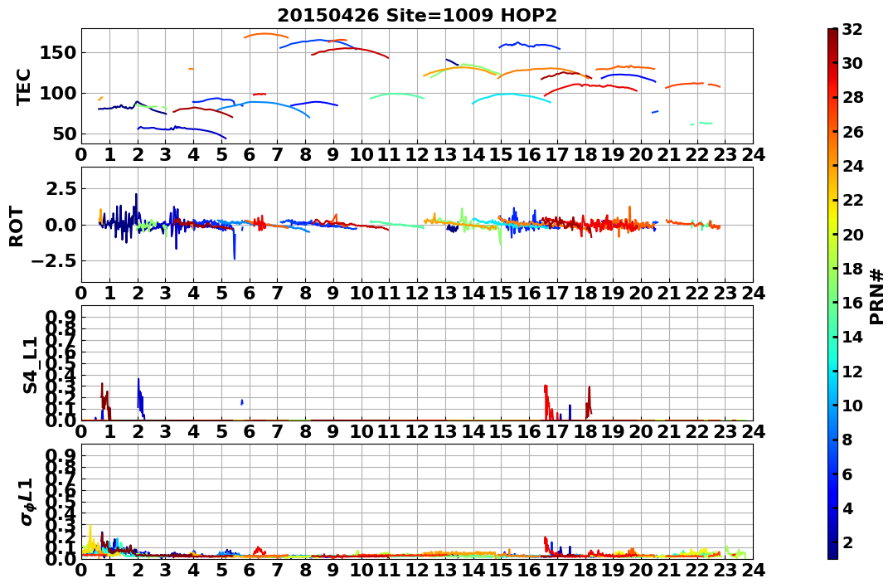893x588 pixels.
Task: Click colorbar tick label '6'
Action: click(847, 474)
